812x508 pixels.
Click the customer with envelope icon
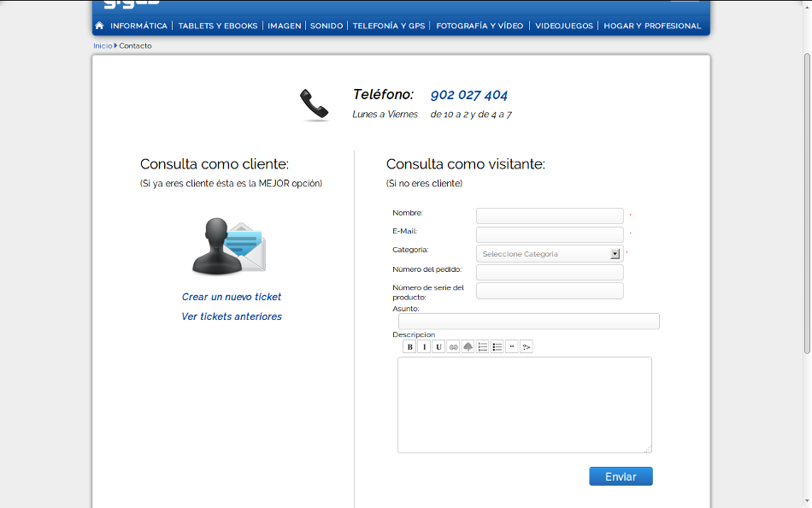pos(229,246)
